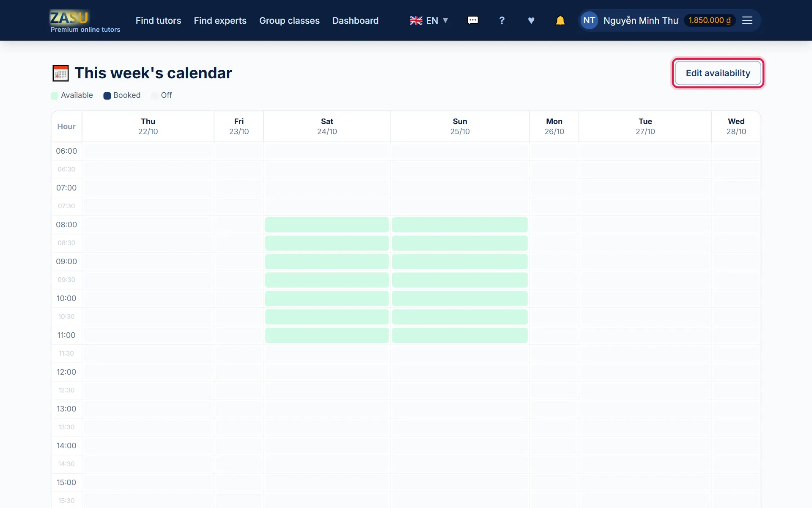Click the 15:00 hour label

66,483
